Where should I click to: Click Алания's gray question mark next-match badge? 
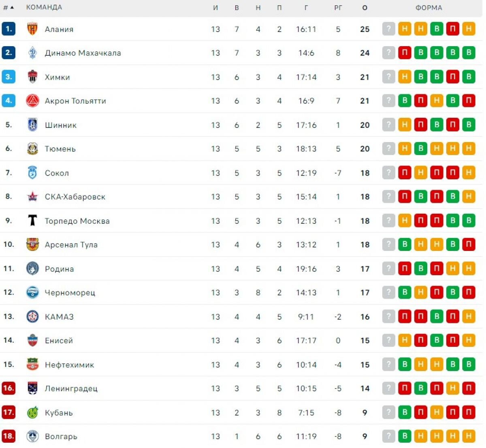click(x=388, y=29)
